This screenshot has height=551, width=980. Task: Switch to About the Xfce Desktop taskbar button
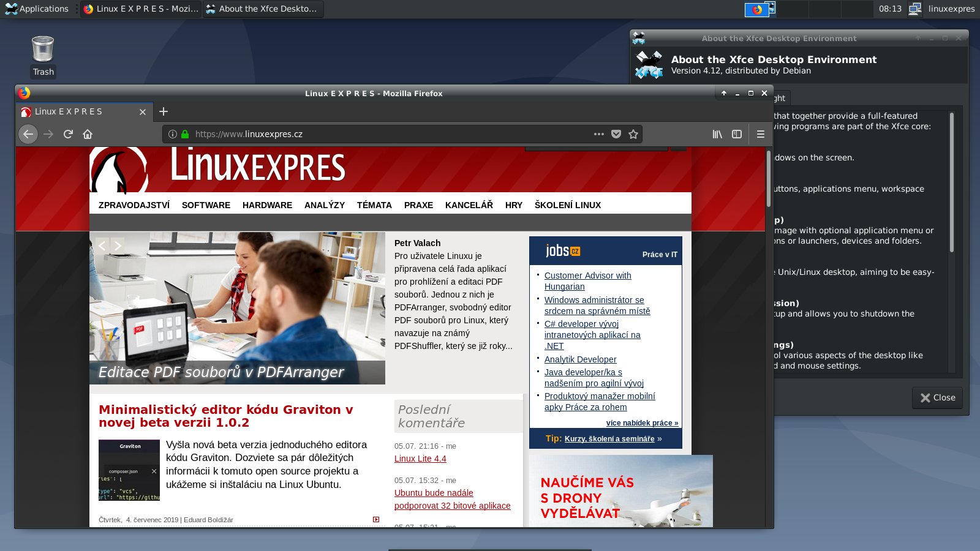263,9
